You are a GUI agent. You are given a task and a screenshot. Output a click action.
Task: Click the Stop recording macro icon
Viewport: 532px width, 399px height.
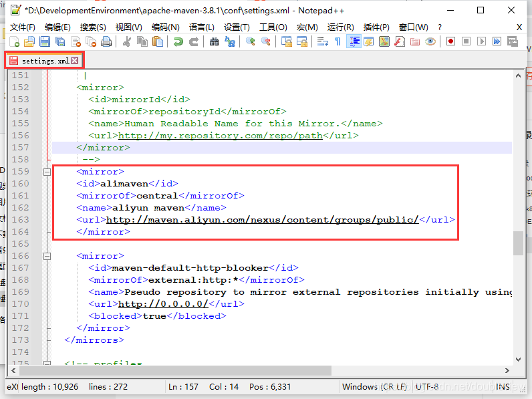[x=467, y=41]
